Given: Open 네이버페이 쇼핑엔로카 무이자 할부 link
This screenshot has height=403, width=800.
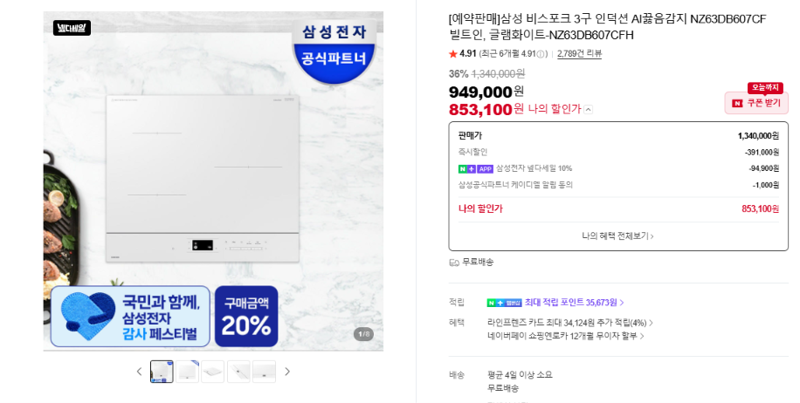Looking at the screenshot, I should point(565,336).
